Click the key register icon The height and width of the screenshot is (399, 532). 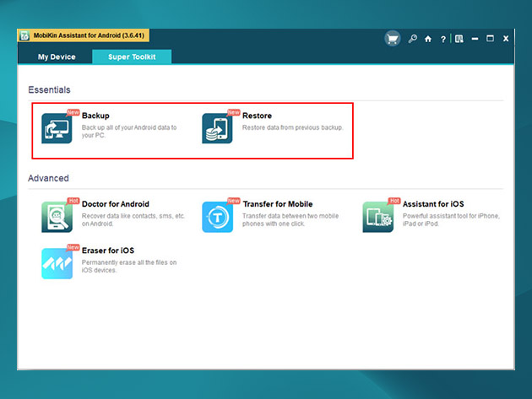click(413, 39)
